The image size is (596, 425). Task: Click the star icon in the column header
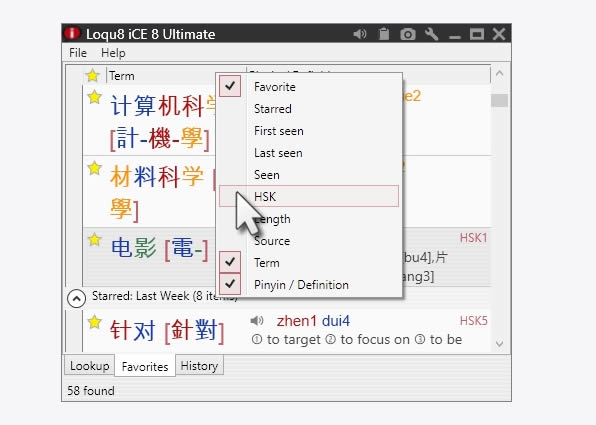(x=92, y=75)
